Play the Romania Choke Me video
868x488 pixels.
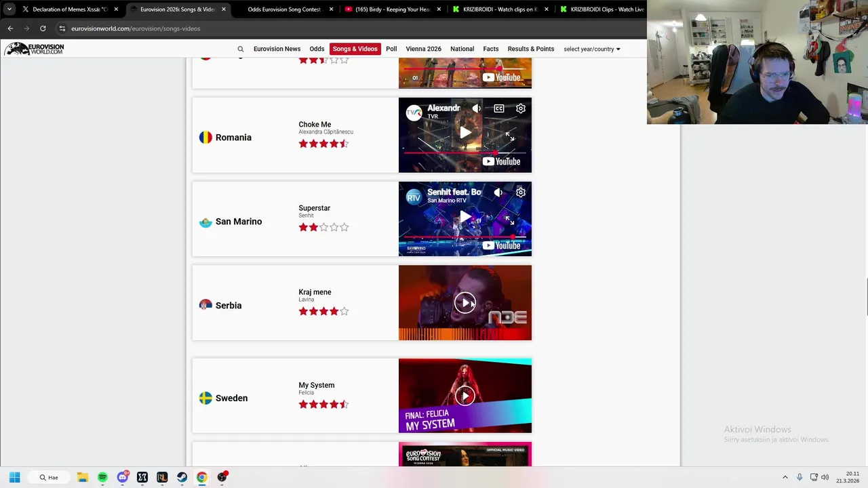click(465, 133)
